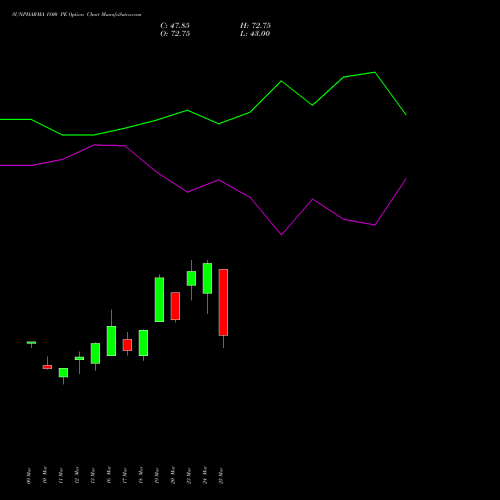Image resolution: width=500 pixels, height=500 pixels.
Task: Click the low value L: 43.00
Action: click(x=255, y=34)
